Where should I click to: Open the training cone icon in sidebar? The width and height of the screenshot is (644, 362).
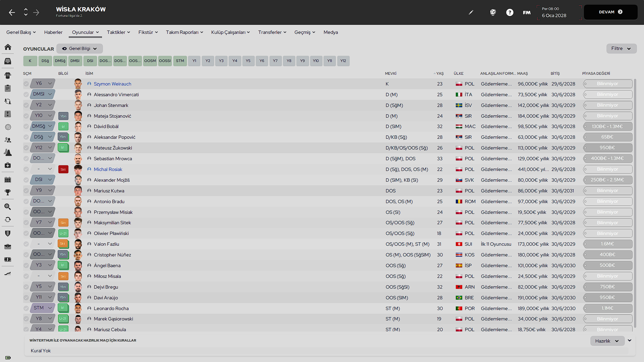(8, 153)
